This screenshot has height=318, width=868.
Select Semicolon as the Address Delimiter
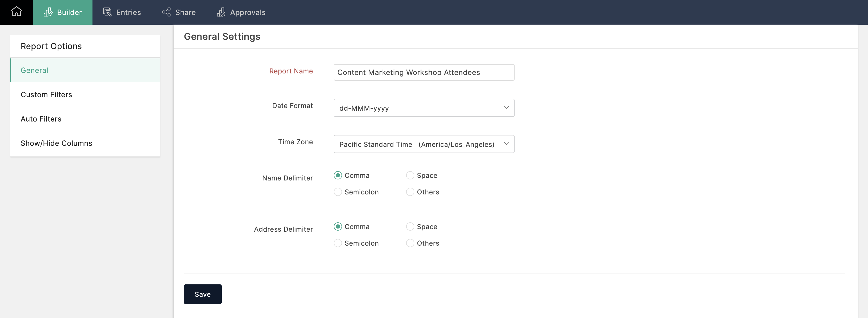(x=338, y=243)
